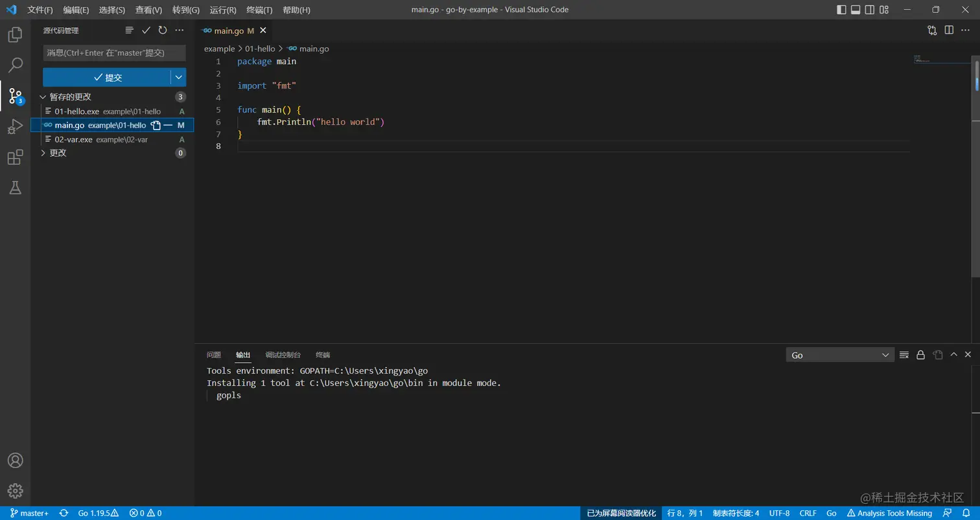
Task: Open the Testing flask view
Action: [x=15, y=188]
